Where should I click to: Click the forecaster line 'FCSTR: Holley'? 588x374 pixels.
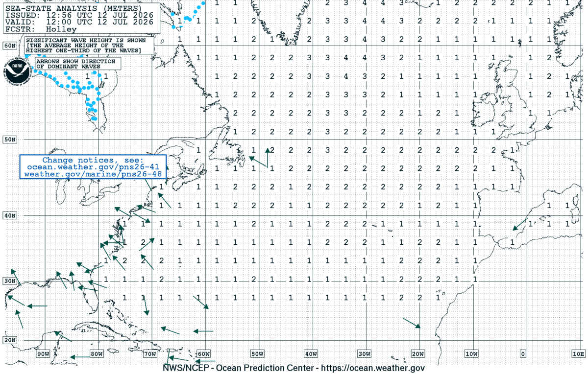pyautogui.click(x=41, y=29)
